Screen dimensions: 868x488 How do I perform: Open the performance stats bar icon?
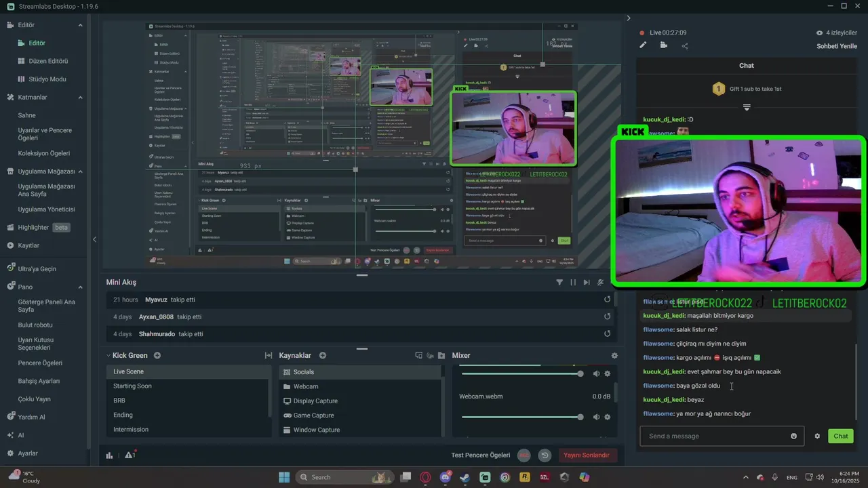click(x=109, y=455)
